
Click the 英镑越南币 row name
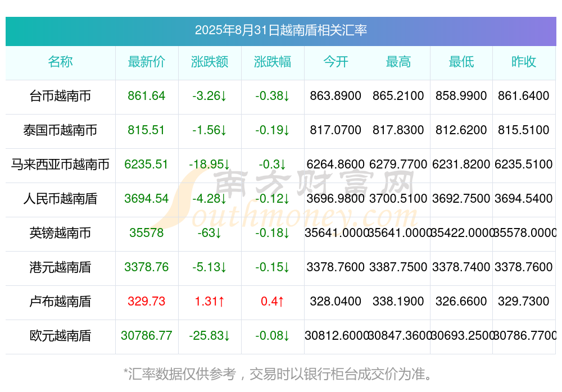[x=60, y=233]
